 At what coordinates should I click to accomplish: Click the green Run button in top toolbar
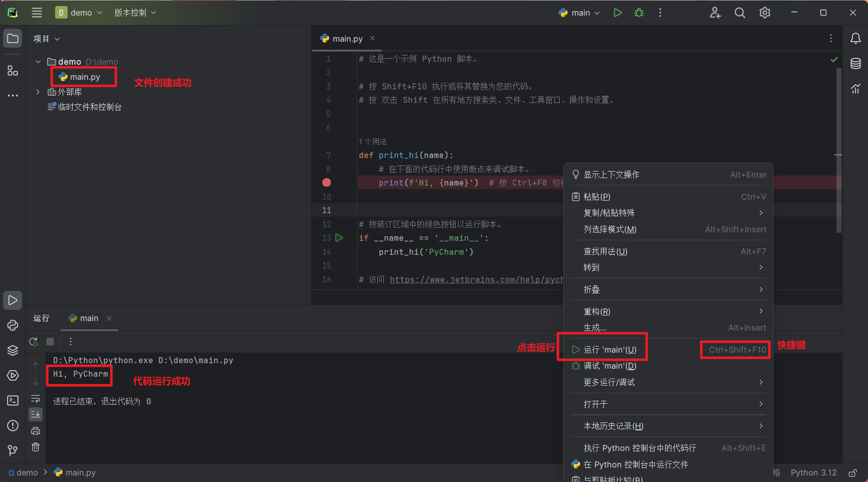coord(617,13)
